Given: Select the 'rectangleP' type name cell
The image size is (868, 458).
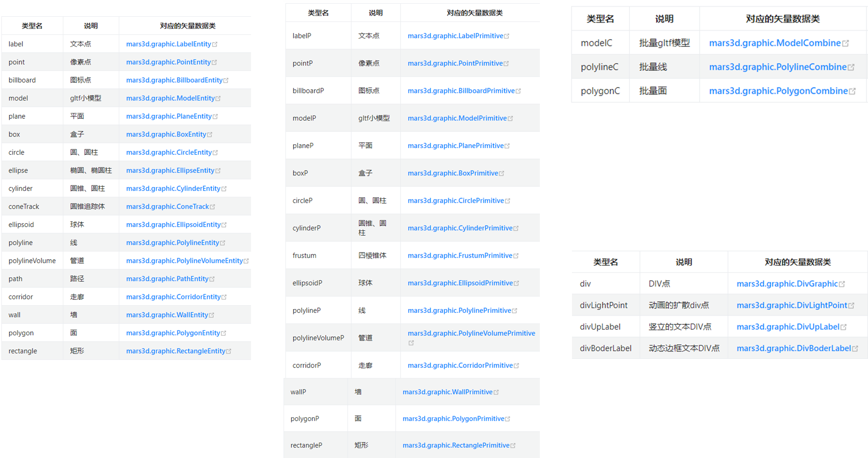Looking at the screenshot, I should tap(316, 445).
